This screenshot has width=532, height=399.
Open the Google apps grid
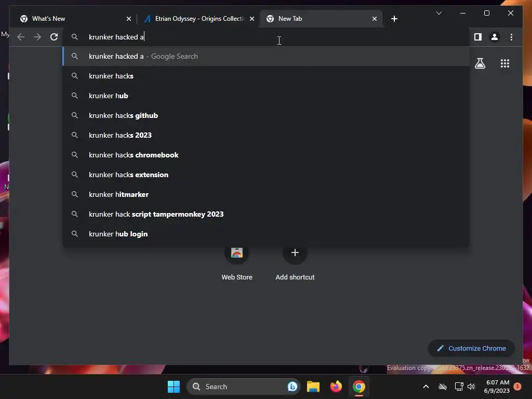click(505, 63)
